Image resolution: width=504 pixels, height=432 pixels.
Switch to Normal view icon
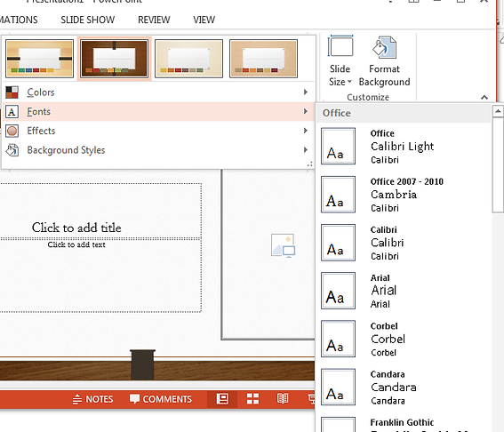coord(222,399)
